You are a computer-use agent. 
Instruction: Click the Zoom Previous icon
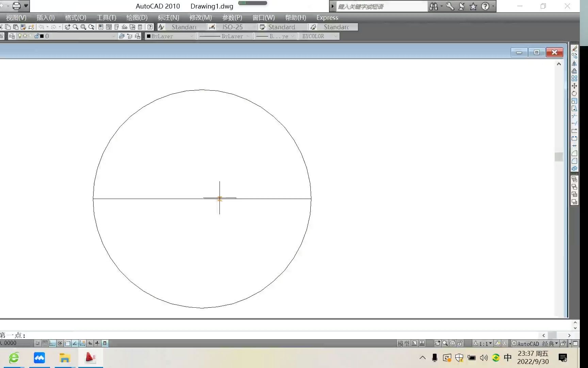click(91, 27)
